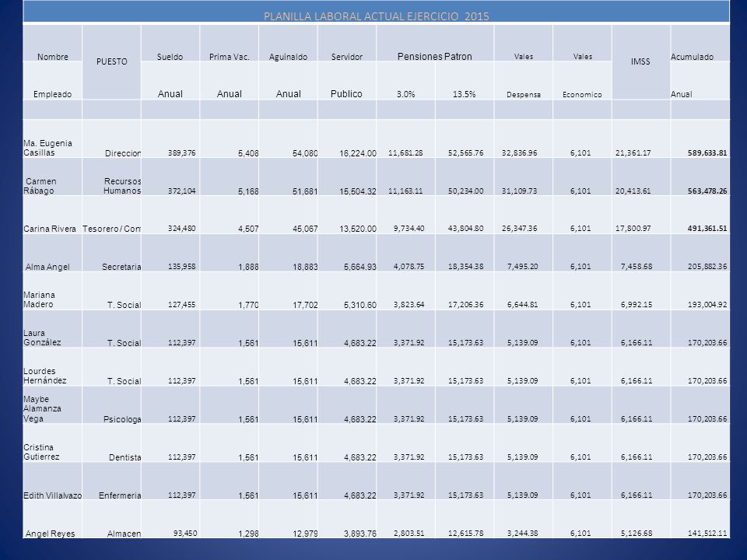Viewport: 747px width, 560px height.
Task: Click pension value 11,681.28
Action: [405, 153]
